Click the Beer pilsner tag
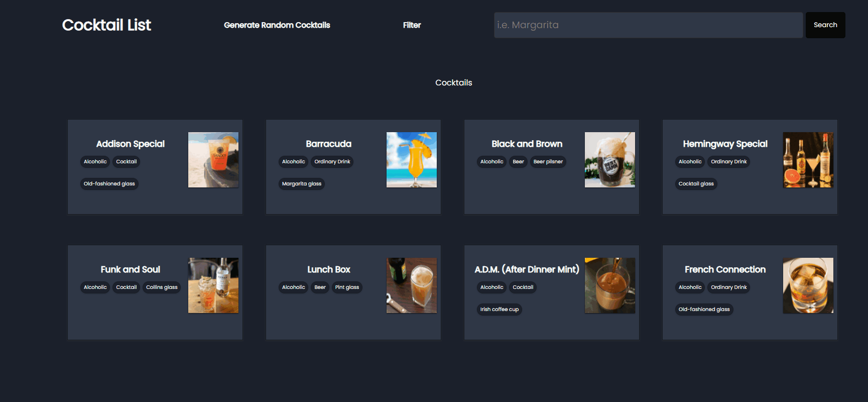 [548, 162]
